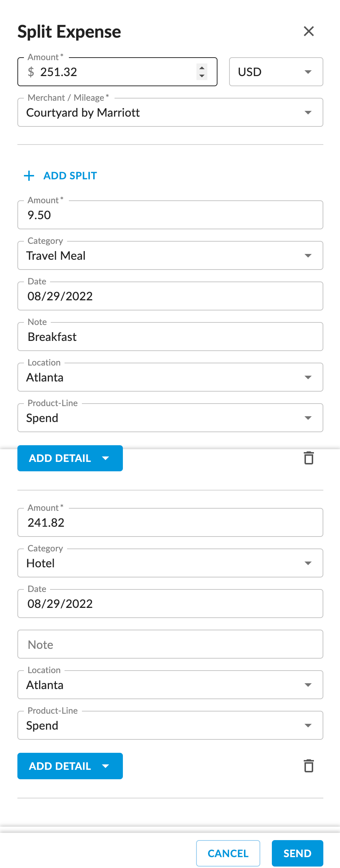
Task: Click the SEND button
Action: pos(297,853)
